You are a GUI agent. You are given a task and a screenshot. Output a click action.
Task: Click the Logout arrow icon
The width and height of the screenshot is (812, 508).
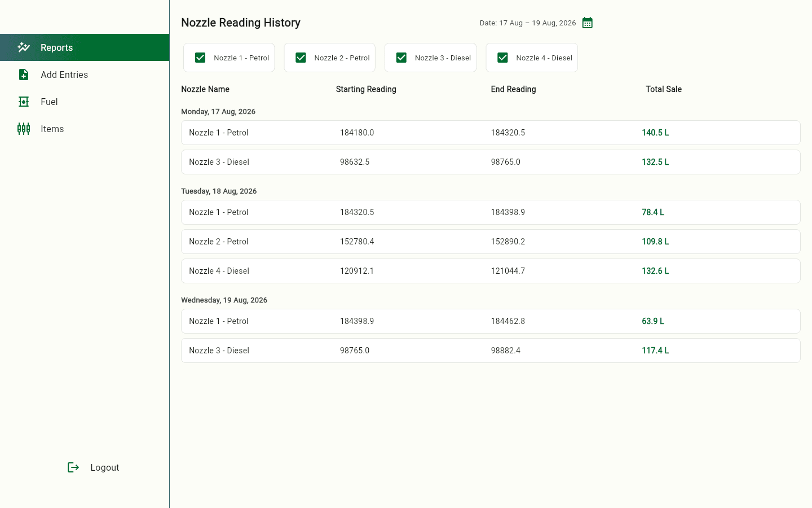(x=73, y=467)
